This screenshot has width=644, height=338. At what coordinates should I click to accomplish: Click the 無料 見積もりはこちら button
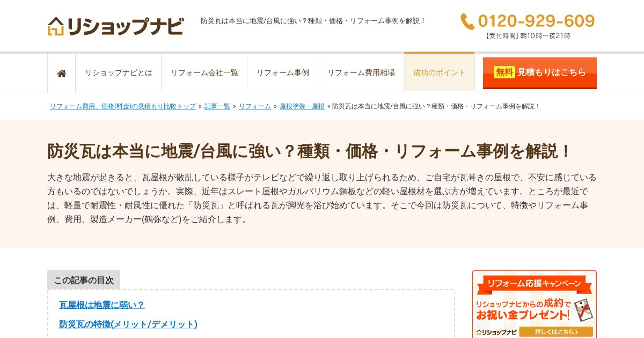540,73
